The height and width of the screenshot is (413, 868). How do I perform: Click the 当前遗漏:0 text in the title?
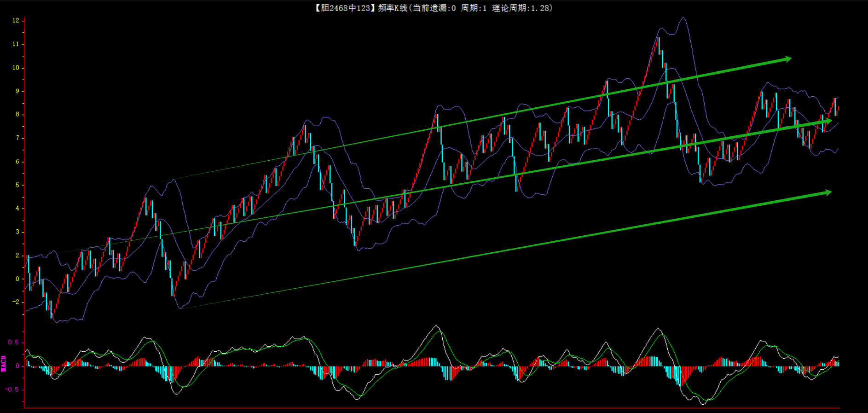[x=434, y=8]
